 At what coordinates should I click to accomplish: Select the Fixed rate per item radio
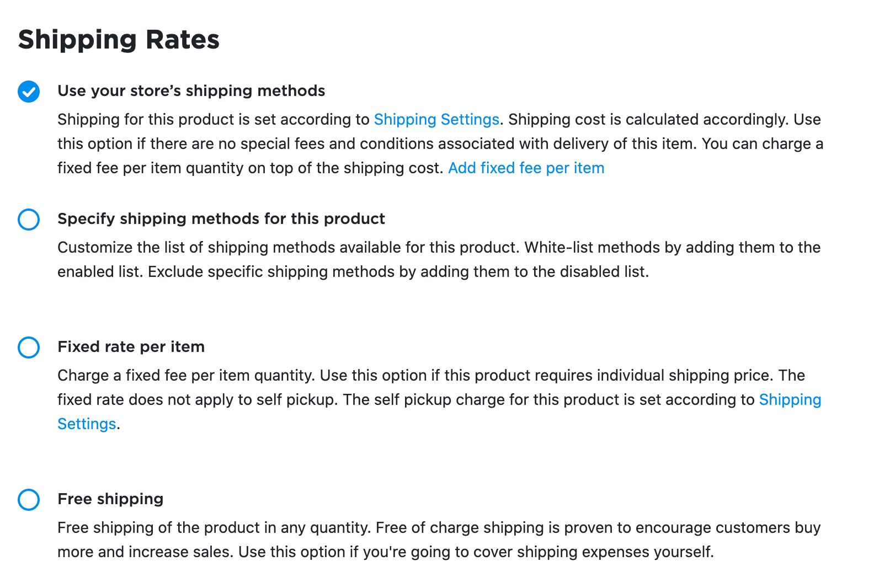tap(29, 348)
